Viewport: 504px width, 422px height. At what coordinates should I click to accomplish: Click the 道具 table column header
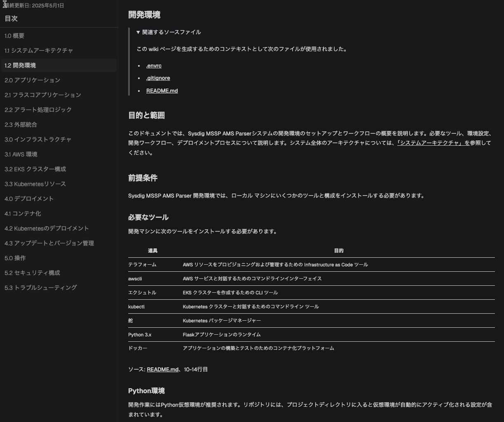click(x=153, y=251)
